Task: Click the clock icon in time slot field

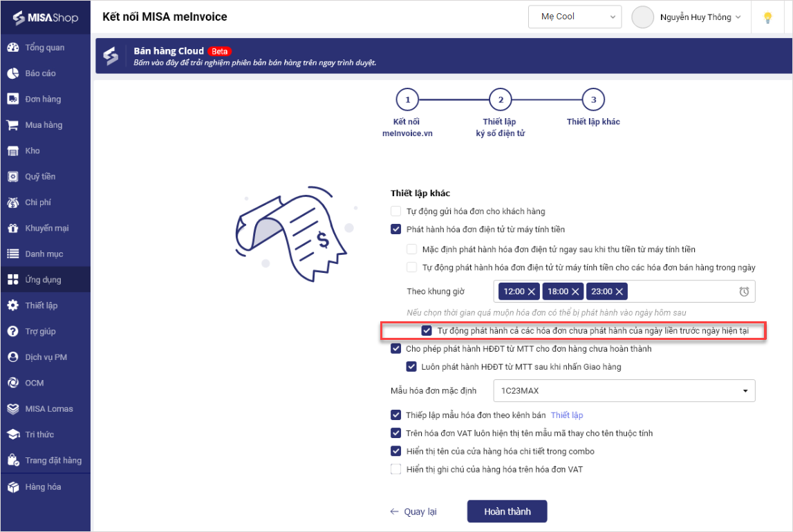Action: [x=744, y=292]
